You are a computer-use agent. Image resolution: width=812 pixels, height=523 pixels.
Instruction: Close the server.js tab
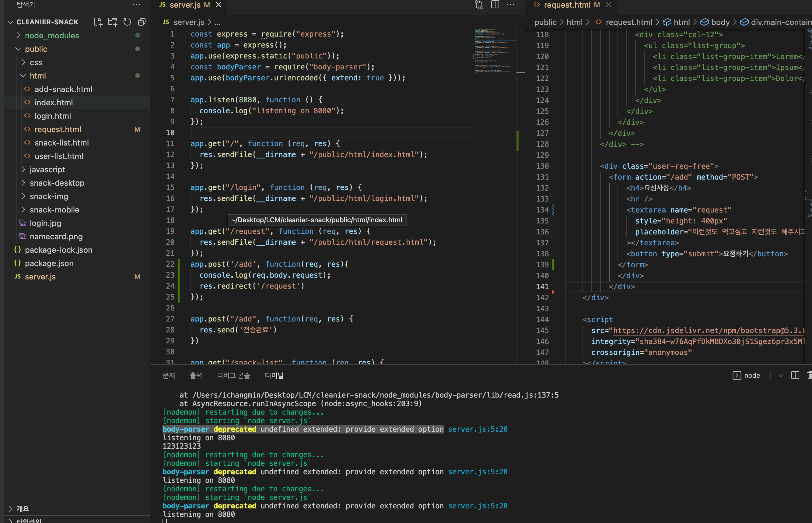[x=219, y=5]
